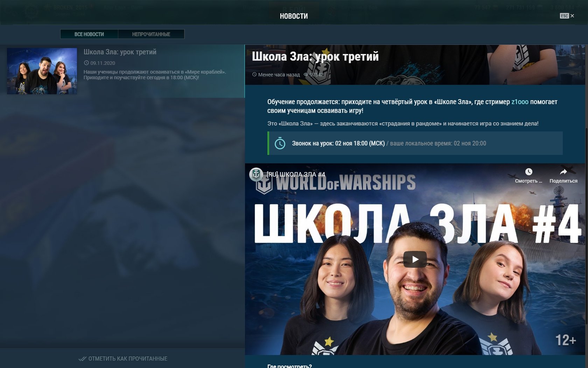This screenshot has width=588, height=368.
Task: Switch to the ВСЕ НОВОСТИ tab
Action: [x=89, y=34]
